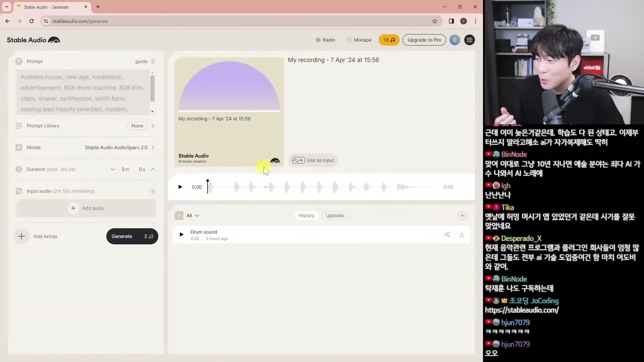Open Chrome three-dot menu
The image size is (644, 362).
click(475, 21)
